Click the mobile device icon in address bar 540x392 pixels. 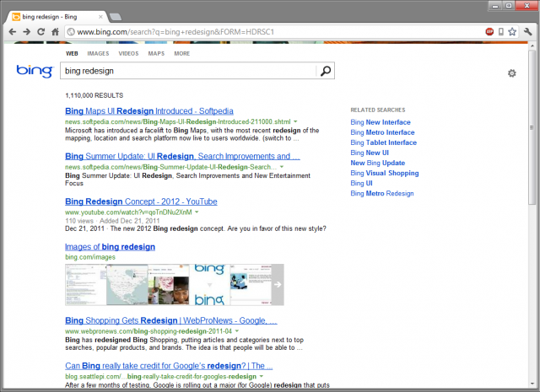[x=501, y=32]
